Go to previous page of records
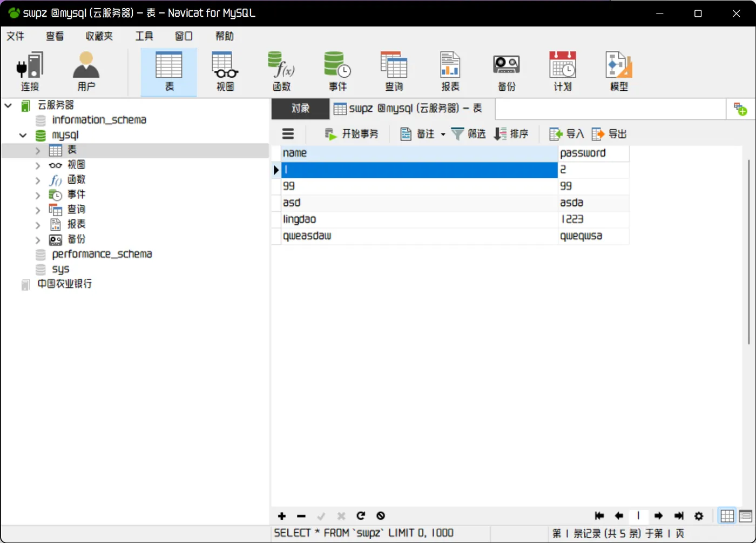Viewport: 756px width, 543px height. [619, 516]
